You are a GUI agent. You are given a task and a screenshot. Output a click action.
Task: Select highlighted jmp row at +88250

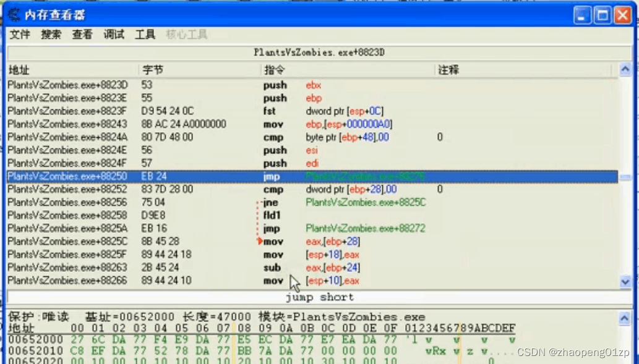[x=312, y=176]
